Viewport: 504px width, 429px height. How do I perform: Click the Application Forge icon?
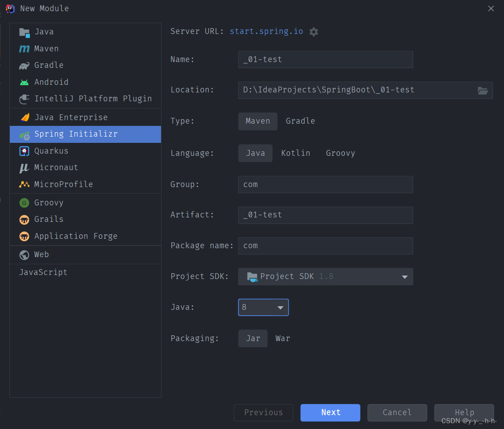click(24, 236)
